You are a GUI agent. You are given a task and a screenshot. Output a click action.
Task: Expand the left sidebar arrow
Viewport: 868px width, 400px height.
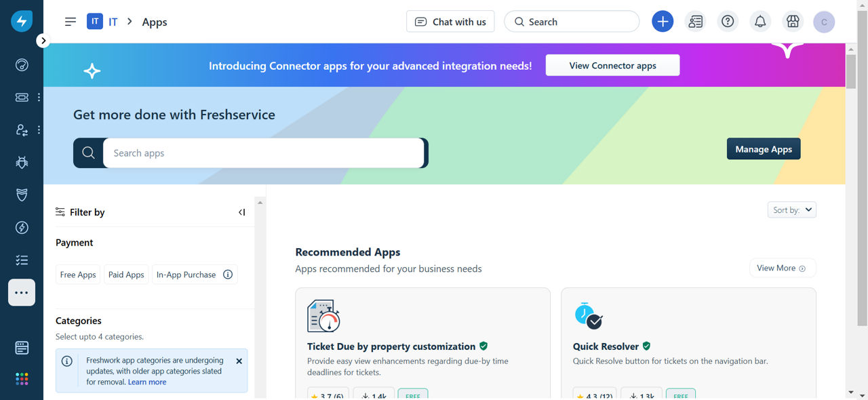tap(43, 41)
